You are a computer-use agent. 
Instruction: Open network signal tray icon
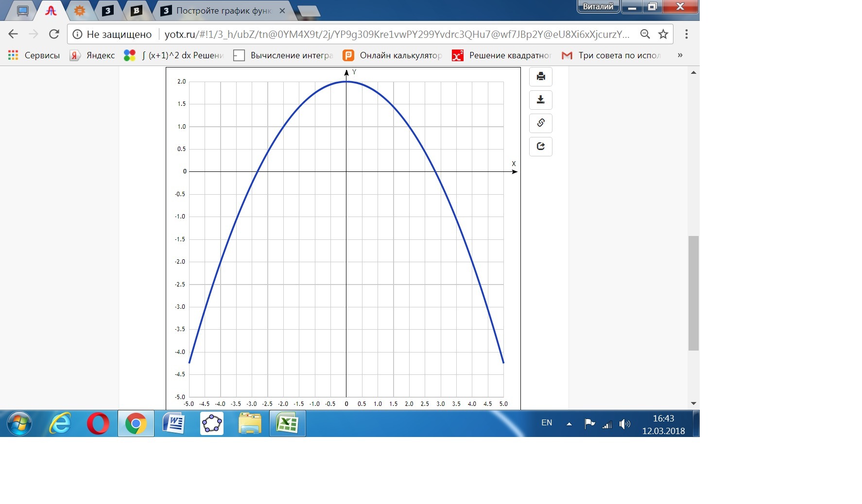tap(607, 424)
